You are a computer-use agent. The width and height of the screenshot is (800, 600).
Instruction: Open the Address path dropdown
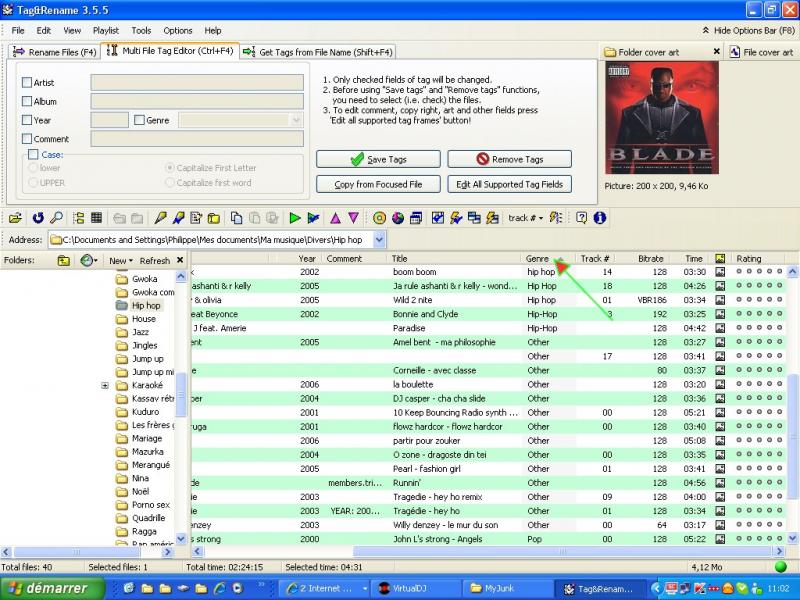pos(380,240)
